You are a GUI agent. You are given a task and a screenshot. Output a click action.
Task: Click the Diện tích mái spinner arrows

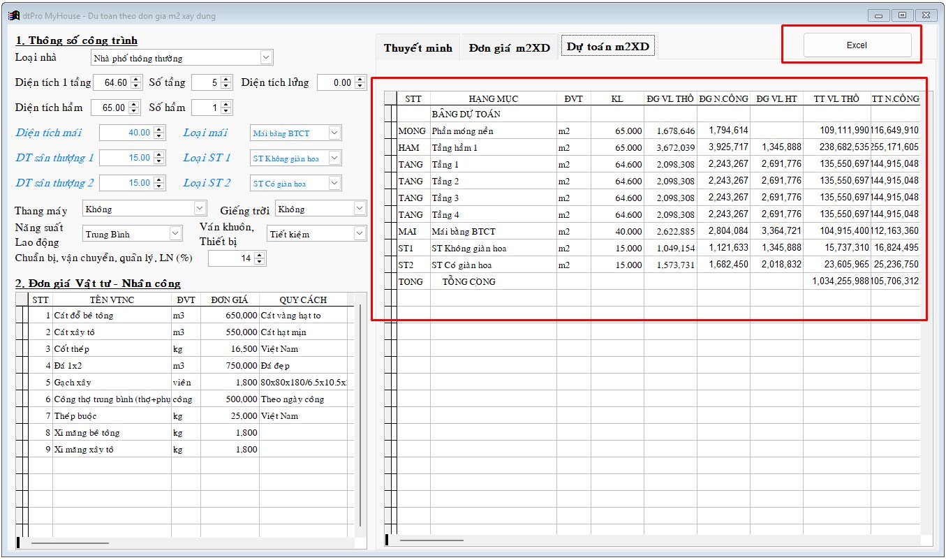tap(159, 133)
